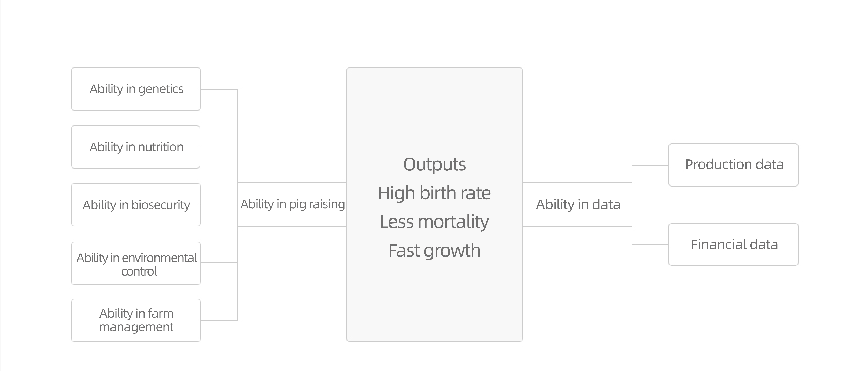Click the word control in fourth box

(x=139, y=271)
